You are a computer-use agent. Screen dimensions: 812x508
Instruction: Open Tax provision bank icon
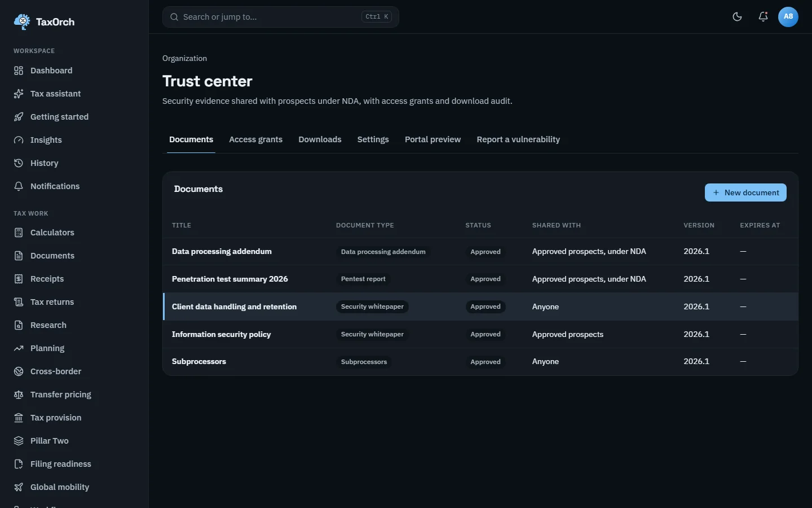[x=19, y=418]
